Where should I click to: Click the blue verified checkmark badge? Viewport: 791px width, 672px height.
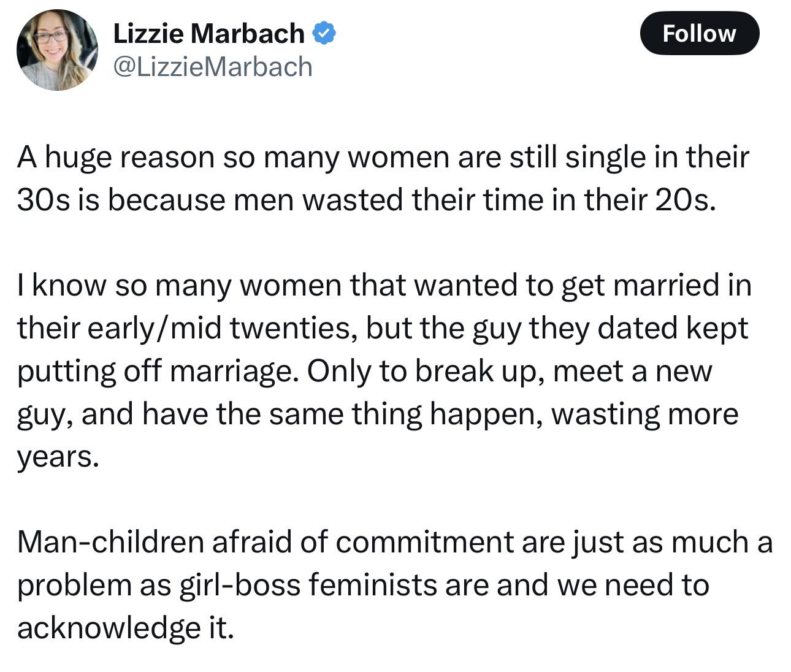pyautogui.click(x=325, y=33)
